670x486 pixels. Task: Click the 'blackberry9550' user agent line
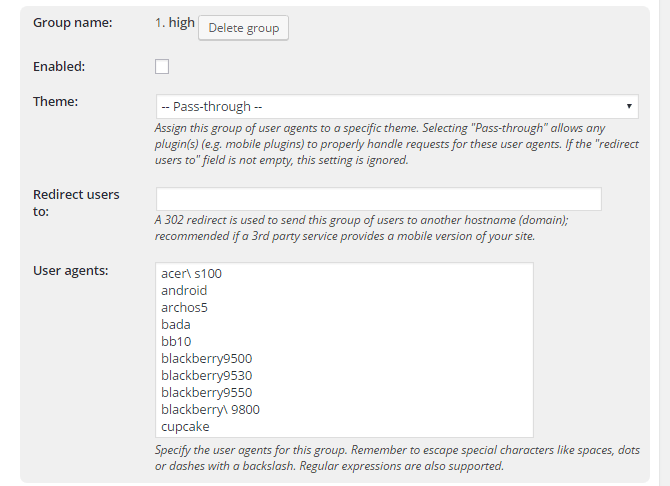(206, 392)
